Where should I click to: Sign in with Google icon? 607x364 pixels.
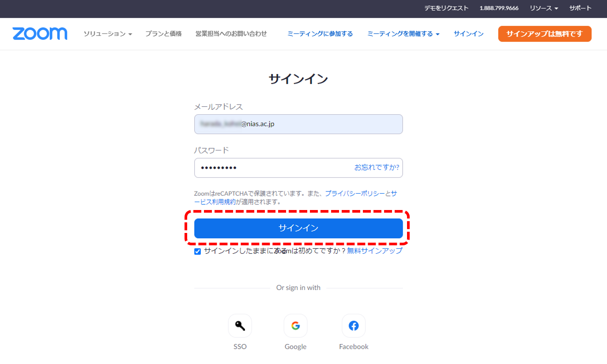pos(295,326)
